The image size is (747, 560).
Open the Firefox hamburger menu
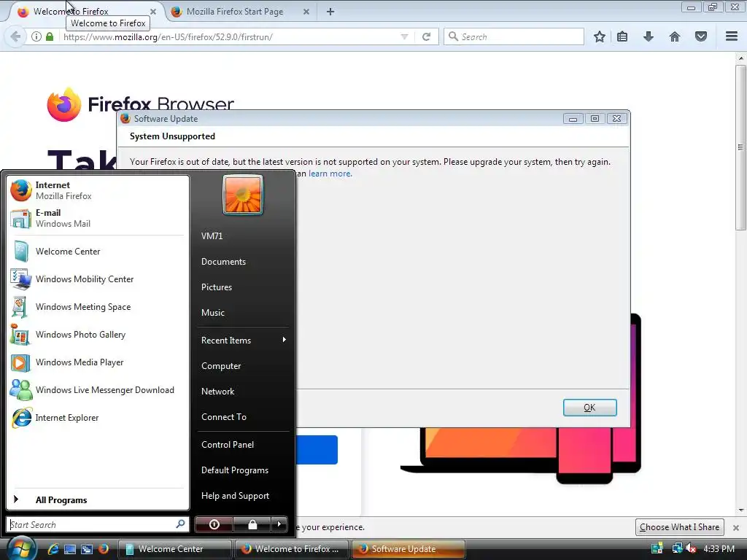(x=732, y=36)
